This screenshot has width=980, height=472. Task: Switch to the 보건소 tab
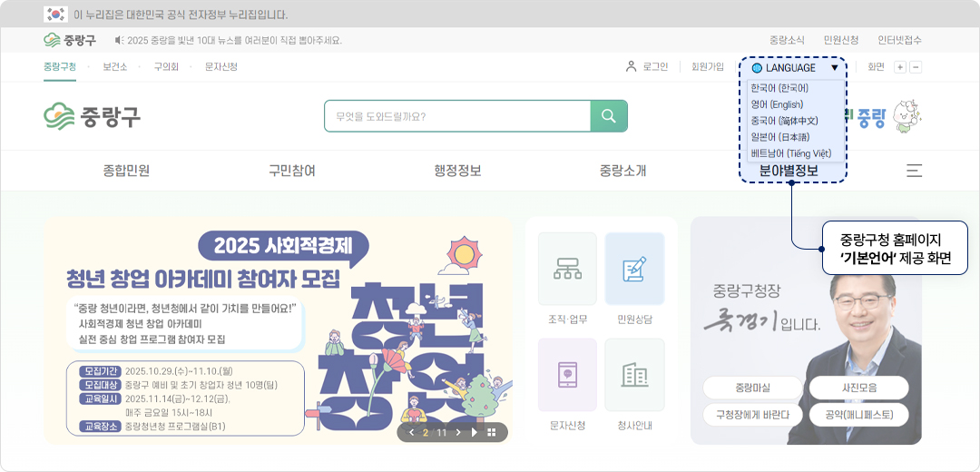(114, 66)
